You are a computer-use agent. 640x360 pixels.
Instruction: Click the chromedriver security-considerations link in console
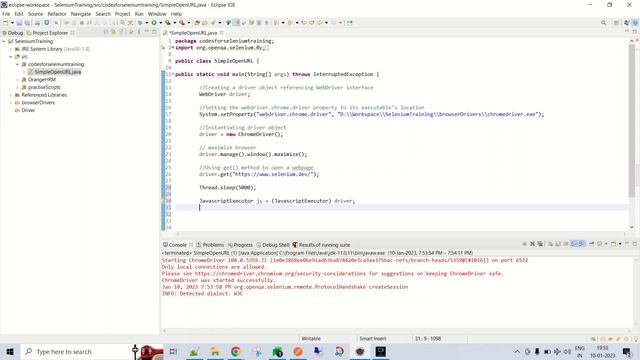coord(280,273)
